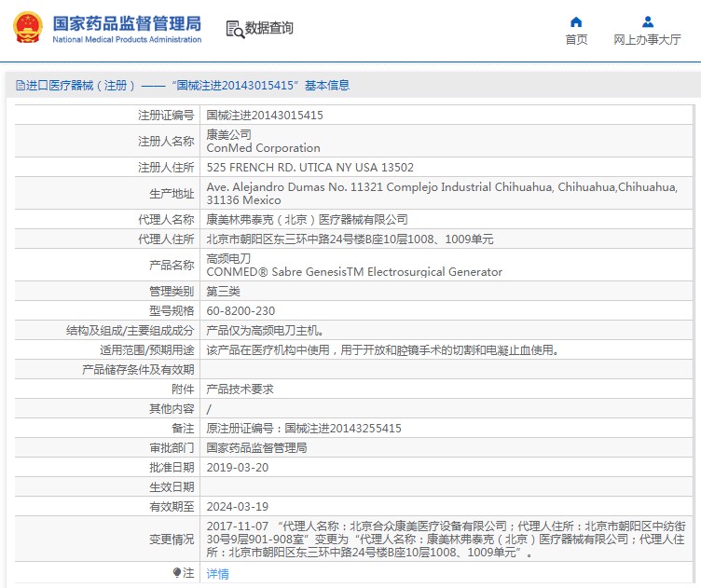This screenshot has width=701, height=588.
Task: Click the 代理人住所 label
Action: (166, 239)
